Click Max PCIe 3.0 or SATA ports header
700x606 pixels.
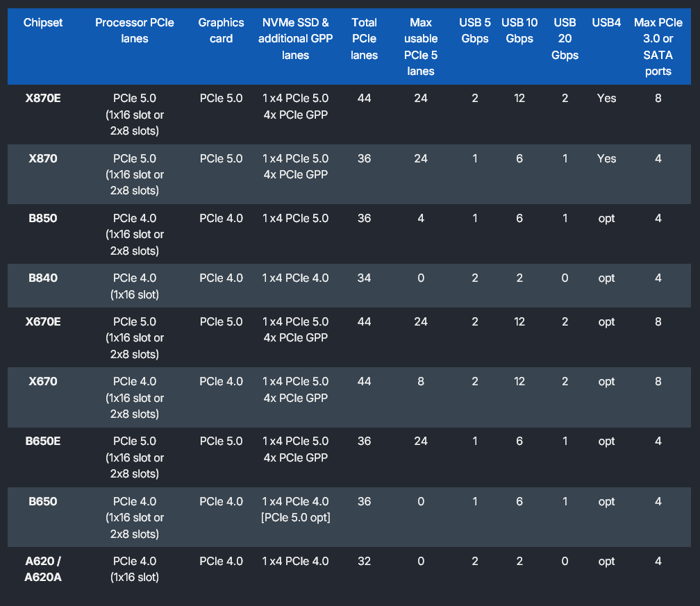[x=658, y=47]
